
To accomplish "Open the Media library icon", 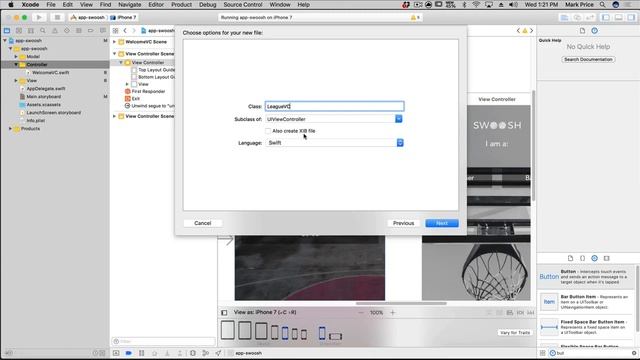I will (607, 258).
